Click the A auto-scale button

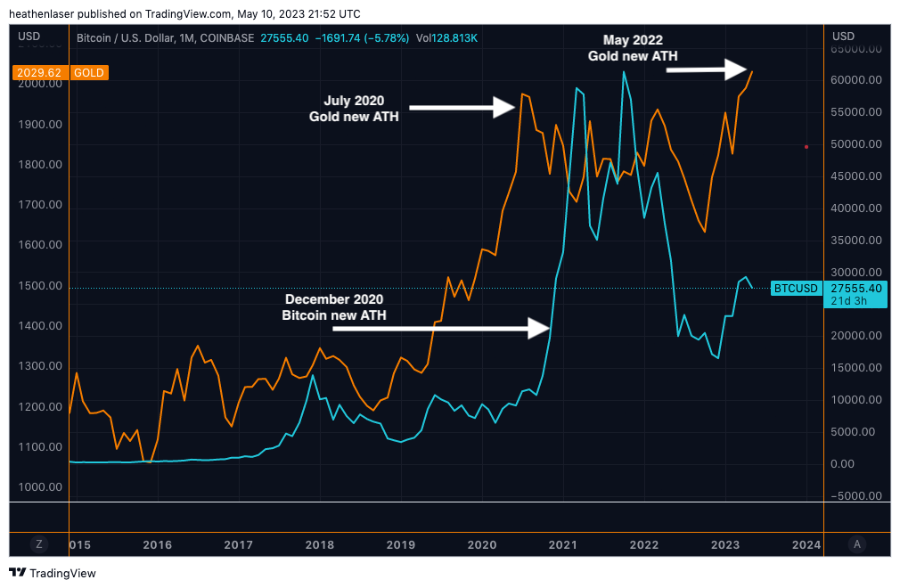(857, 543)
